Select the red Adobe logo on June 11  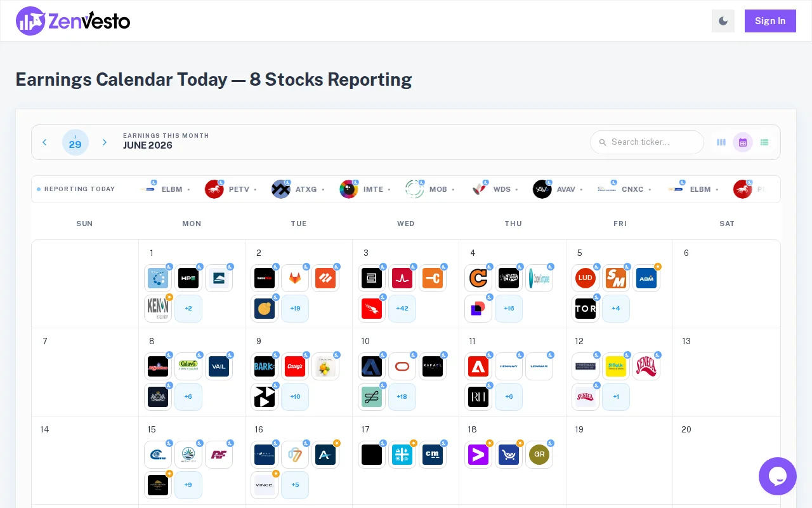(x=478, y=366)
